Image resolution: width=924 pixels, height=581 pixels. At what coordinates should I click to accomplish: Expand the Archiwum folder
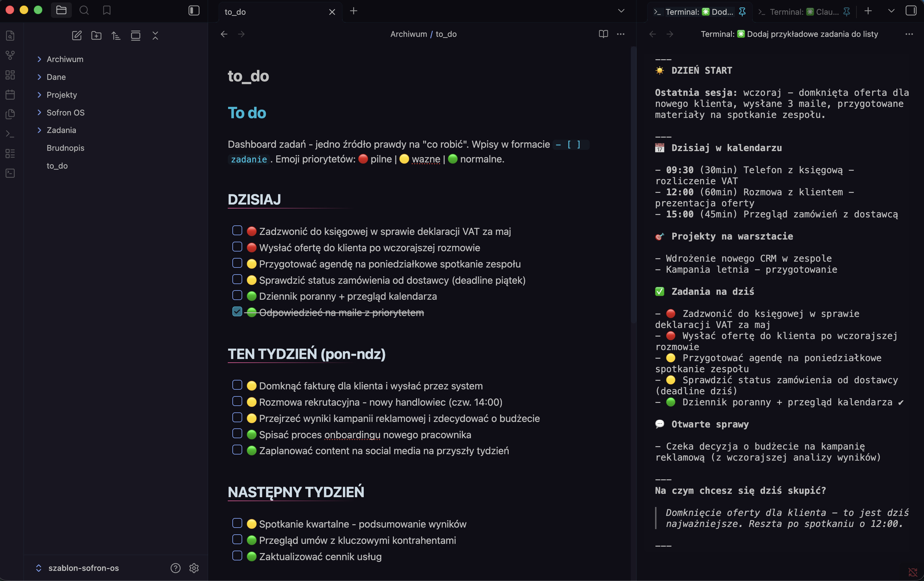coord(39,59)
